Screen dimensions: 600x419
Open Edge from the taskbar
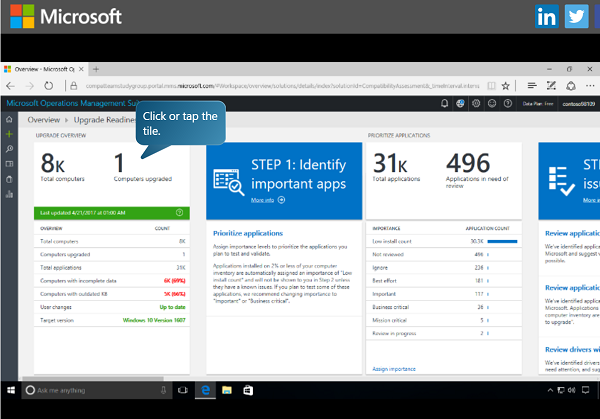point(205,390)
